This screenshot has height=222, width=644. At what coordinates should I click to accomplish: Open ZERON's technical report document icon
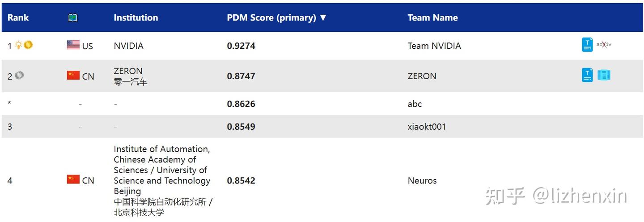[x=587, y=75]
